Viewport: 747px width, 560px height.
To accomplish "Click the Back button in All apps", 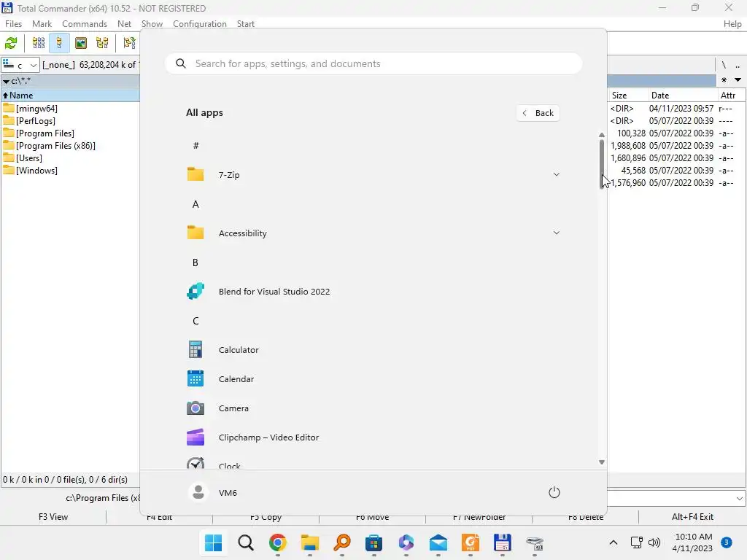I will click(538, 113).
